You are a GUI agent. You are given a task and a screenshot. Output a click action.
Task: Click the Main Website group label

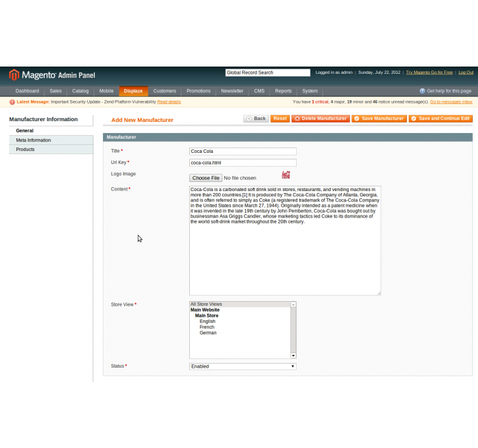coord(205,310)
